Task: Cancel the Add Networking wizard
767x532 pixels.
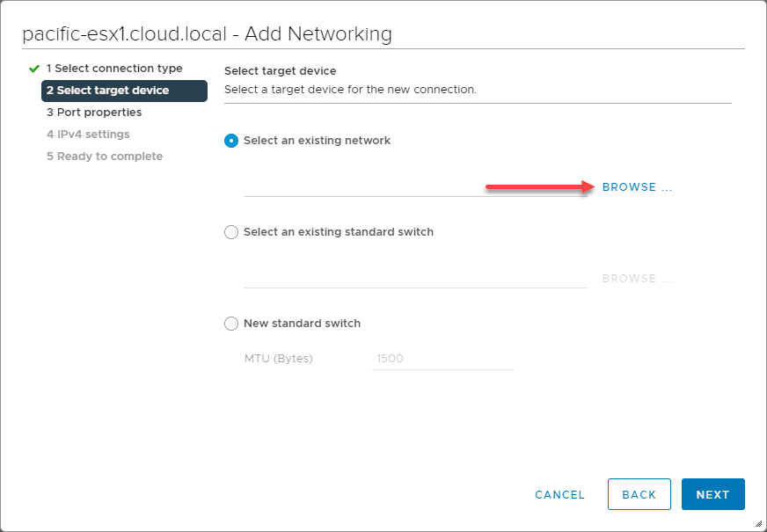Action: [559, 495]
